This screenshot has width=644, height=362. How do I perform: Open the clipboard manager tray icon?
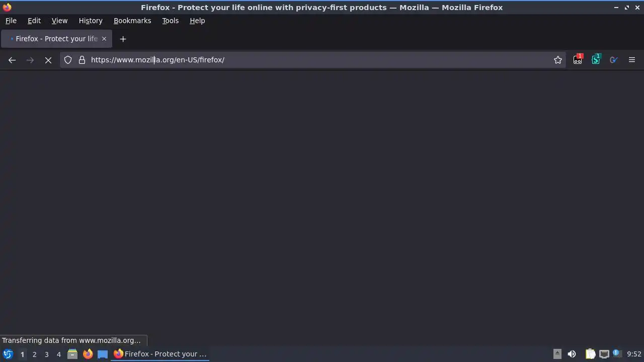[590, 354]
